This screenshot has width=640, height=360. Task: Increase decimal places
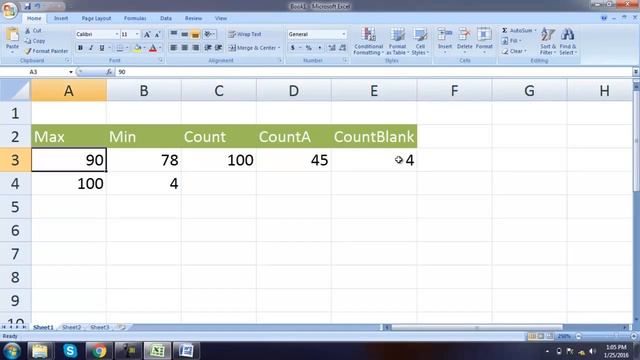click(332, 48)
